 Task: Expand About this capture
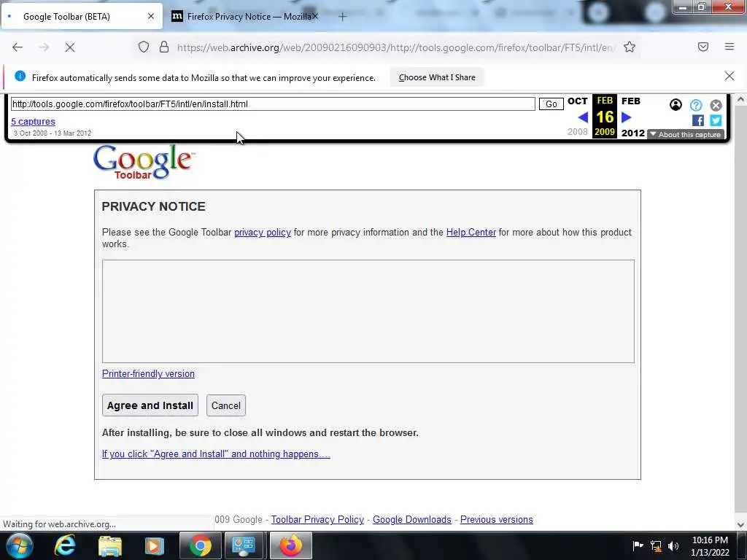pyautogui.click(x=686, y=135)
